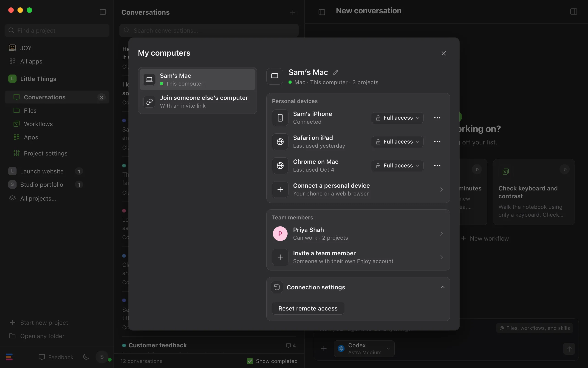588x368 pixels.
Task: Click the Files, workflows, and skills chip
Action: (534, 328)
